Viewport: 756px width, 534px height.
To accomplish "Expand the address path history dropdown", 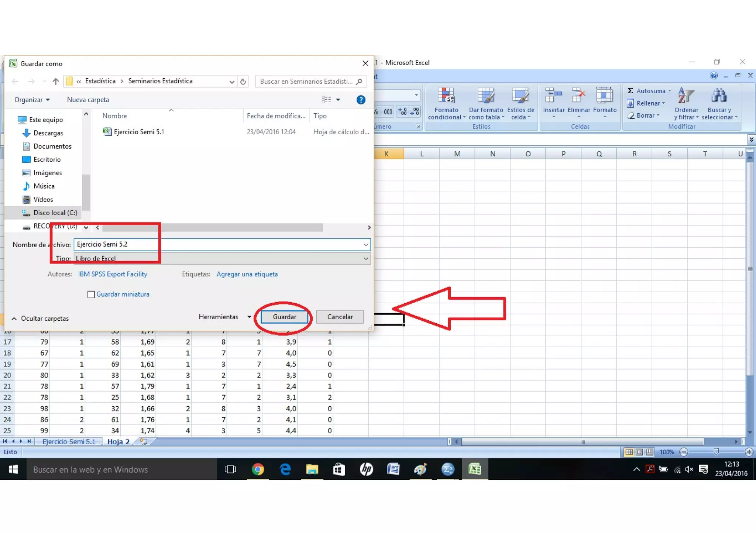I will (231, 82).
